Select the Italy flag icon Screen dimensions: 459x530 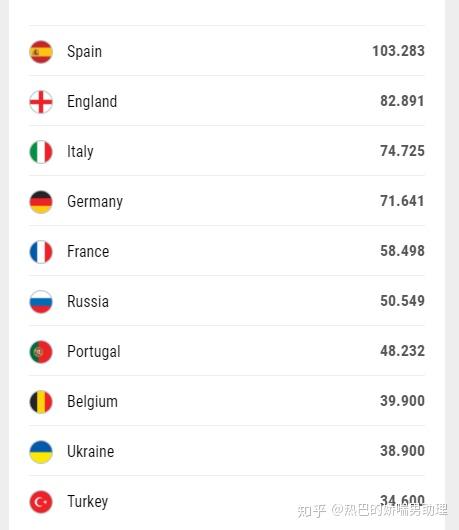pos(41,152)
